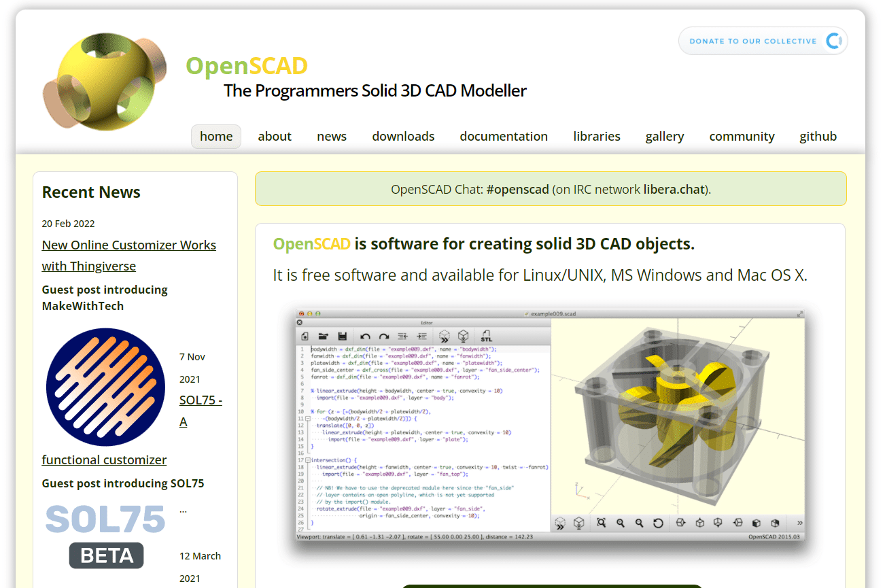The width and height of the screenshot is (885, 588).
Task: Select the Right view cube icon
Action: click(x=681, y=523)
